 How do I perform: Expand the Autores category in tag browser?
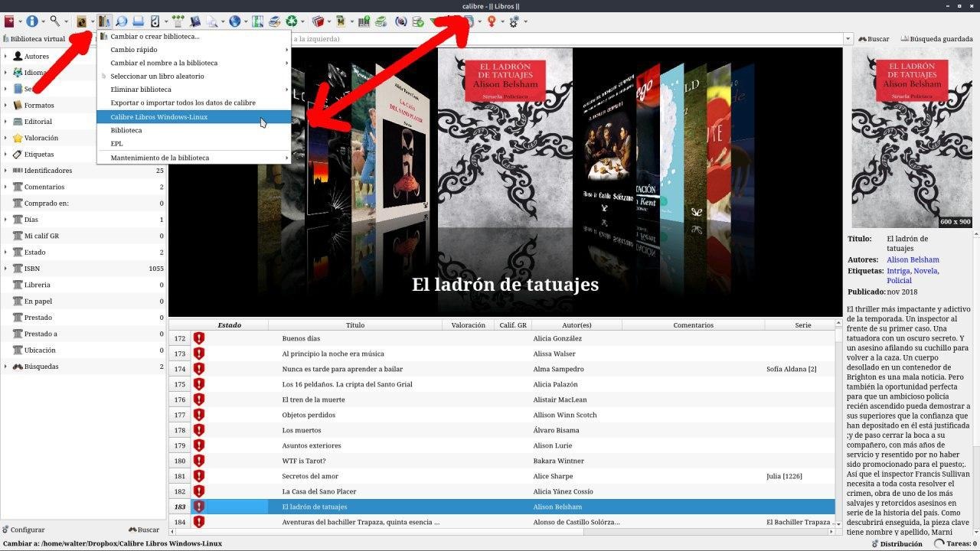tap(6, 56)
